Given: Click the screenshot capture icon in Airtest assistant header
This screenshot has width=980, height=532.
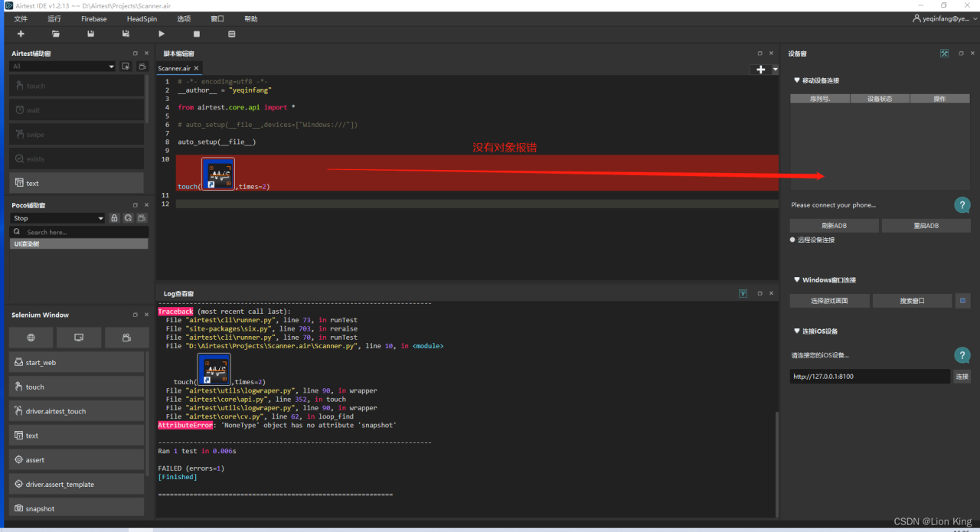Looking at the screenshot, I should (126, 67).
